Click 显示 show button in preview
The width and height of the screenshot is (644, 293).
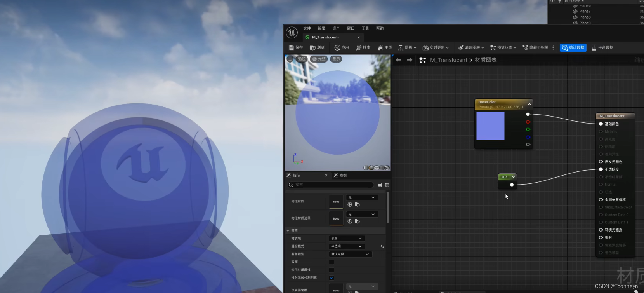(336, 59)
